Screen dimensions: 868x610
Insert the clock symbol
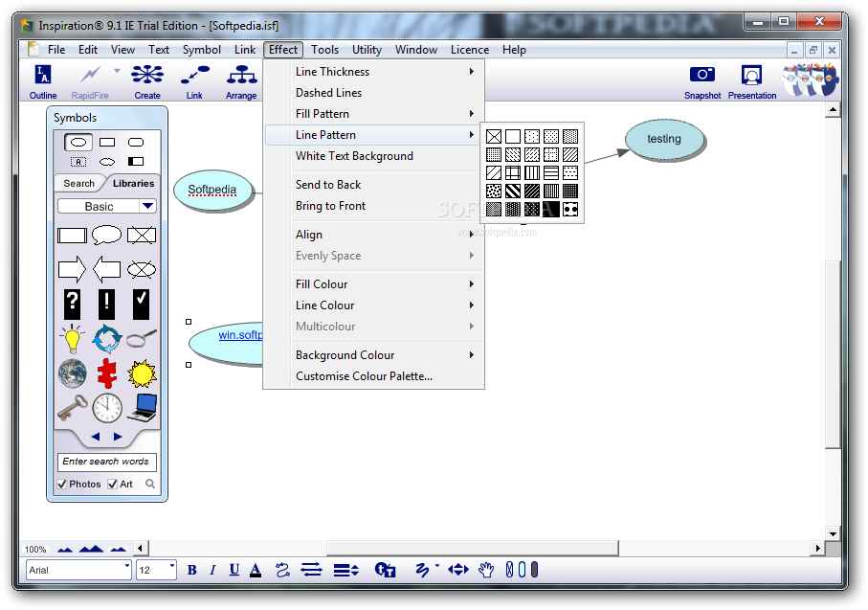click(107, 408)
